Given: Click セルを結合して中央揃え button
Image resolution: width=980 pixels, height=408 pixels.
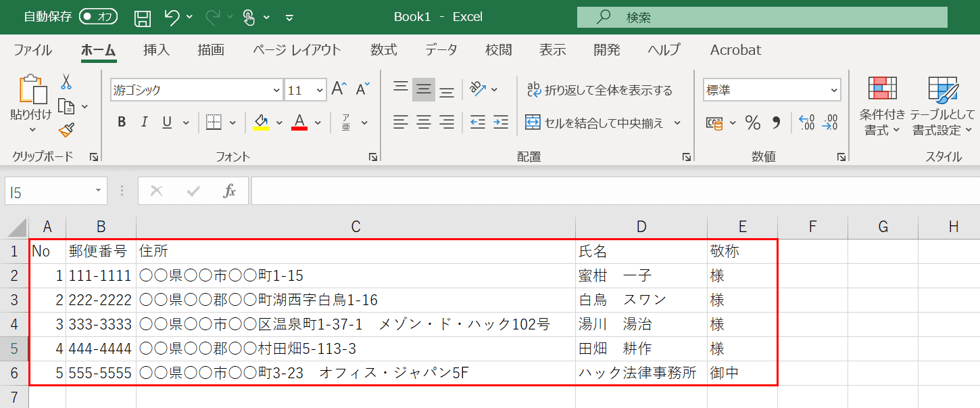Looking at the screenshot, I should tap(595, 122).
